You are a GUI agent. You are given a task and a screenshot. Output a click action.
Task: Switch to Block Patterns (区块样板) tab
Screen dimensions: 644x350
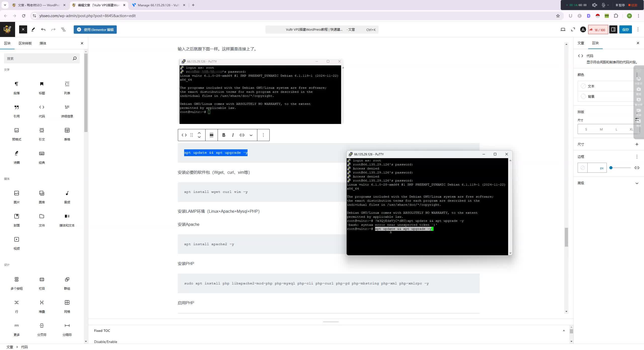pos(25,43)
